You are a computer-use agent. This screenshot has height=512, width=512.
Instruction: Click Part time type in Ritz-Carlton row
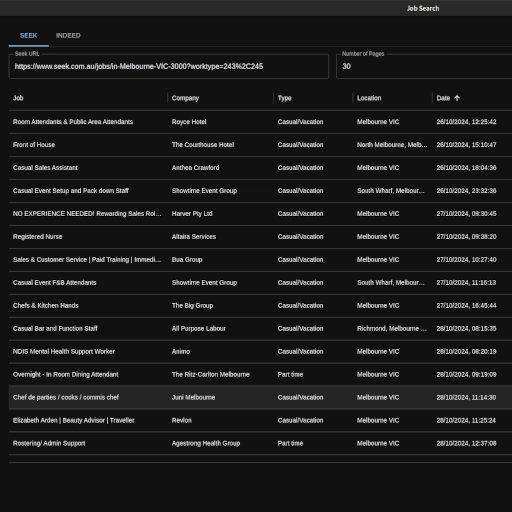[290, 375]
